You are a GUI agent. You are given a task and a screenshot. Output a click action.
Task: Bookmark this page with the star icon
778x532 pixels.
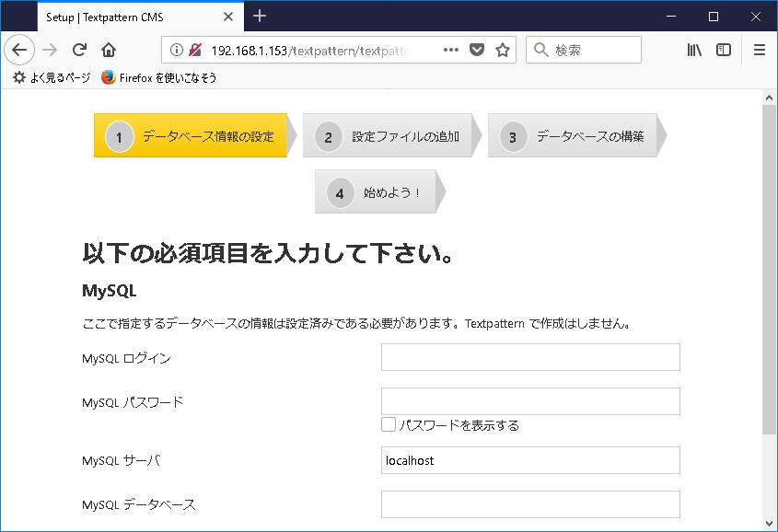click(x=503, y=50)
